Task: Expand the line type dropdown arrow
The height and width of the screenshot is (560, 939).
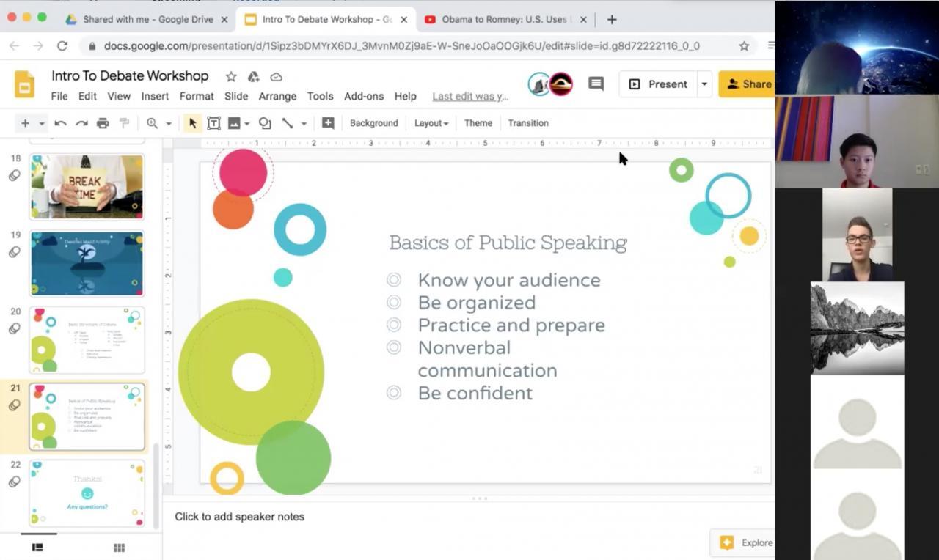Action: [304, 123]
